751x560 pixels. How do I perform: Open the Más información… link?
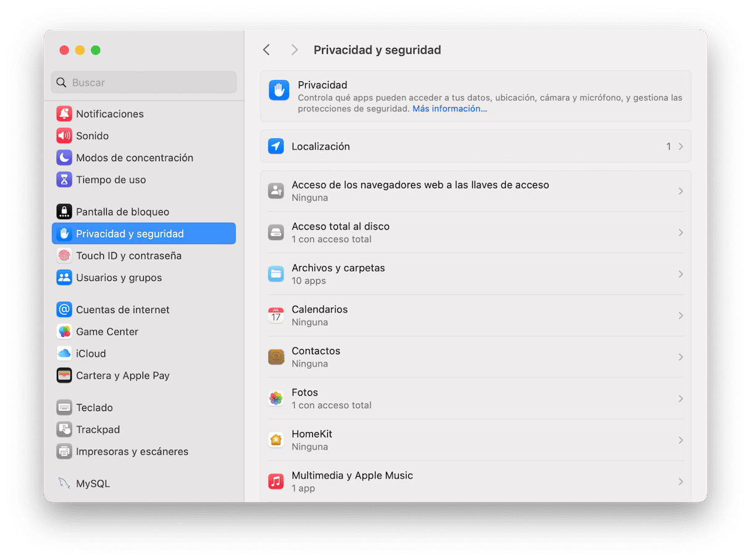(x=450, y=109)
